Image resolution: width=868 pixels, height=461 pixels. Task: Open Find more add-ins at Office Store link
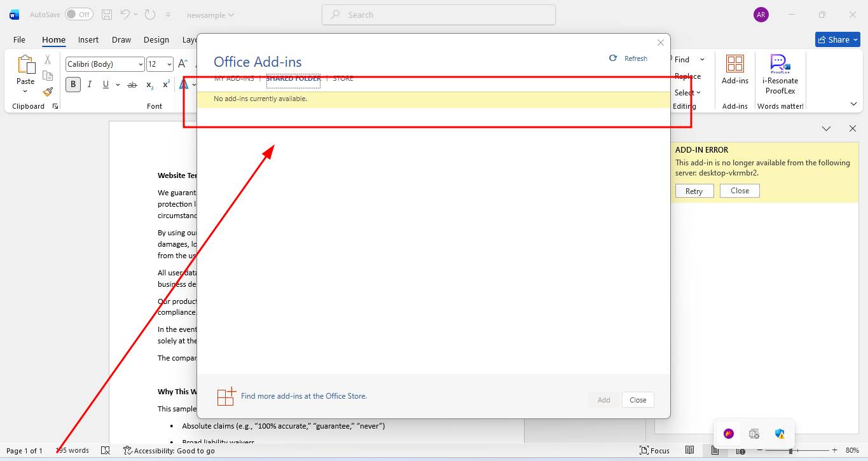pyautogui.click(x=303, y=396)
